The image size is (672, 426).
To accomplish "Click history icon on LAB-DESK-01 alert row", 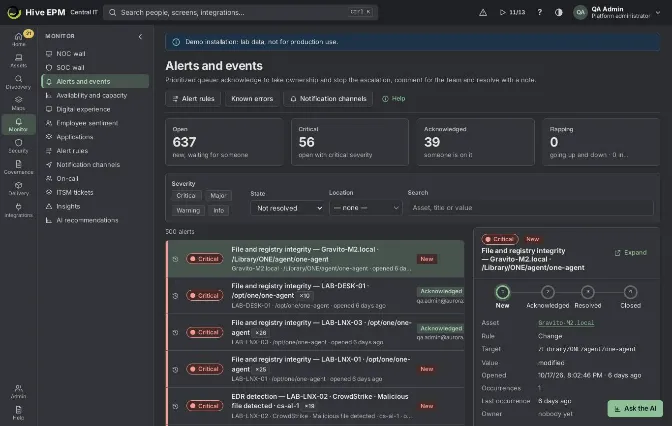I will tap(175, 295).
